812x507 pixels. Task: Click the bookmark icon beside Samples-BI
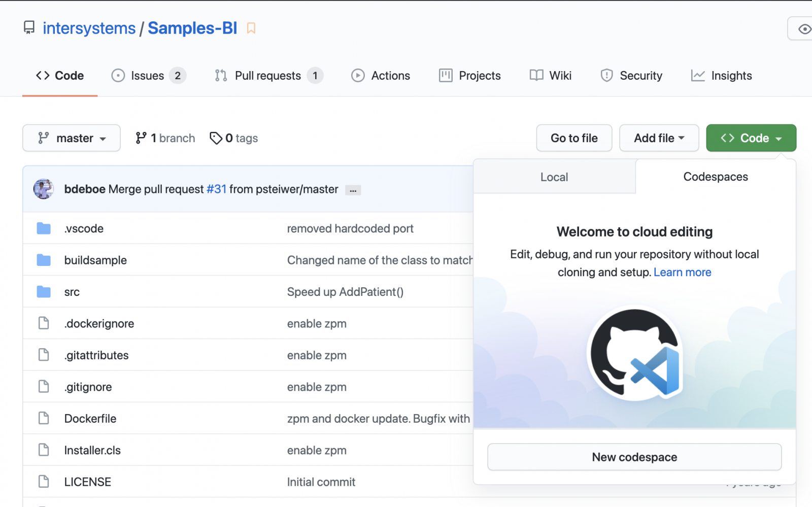click(251, 28)
